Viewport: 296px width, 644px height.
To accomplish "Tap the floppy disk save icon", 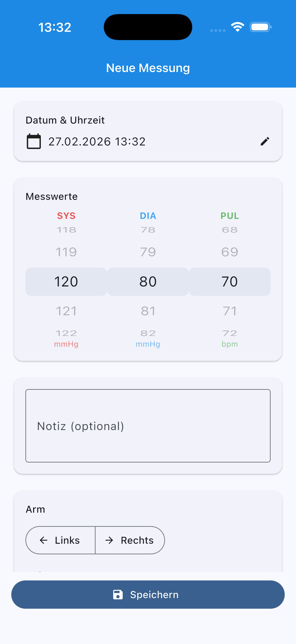I will coord(118,595).
